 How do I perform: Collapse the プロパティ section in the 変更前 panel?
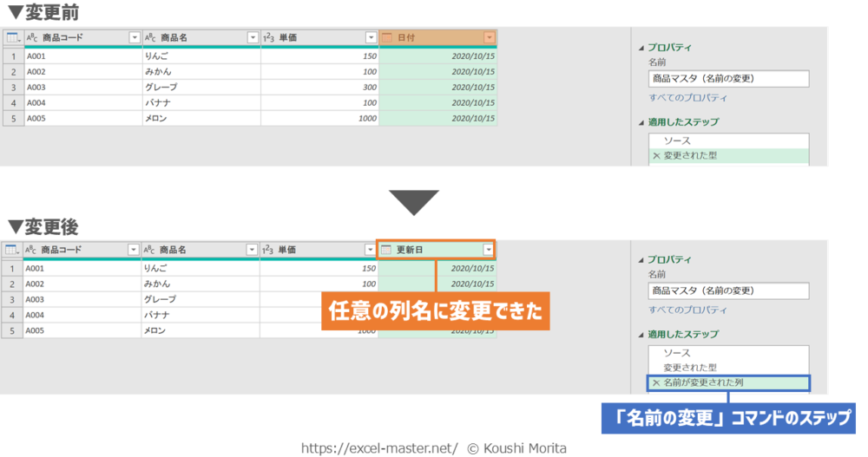641,48
